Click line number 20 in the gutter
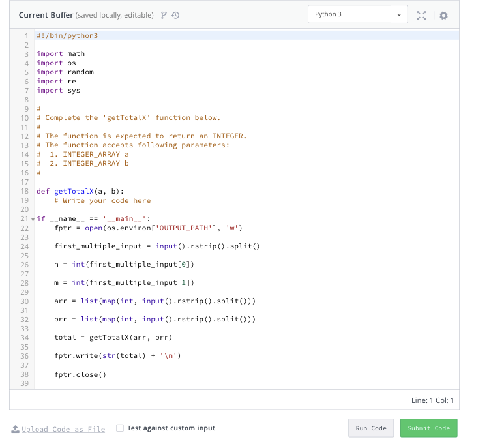Screen dimensions: 489x448 point(25,209)
